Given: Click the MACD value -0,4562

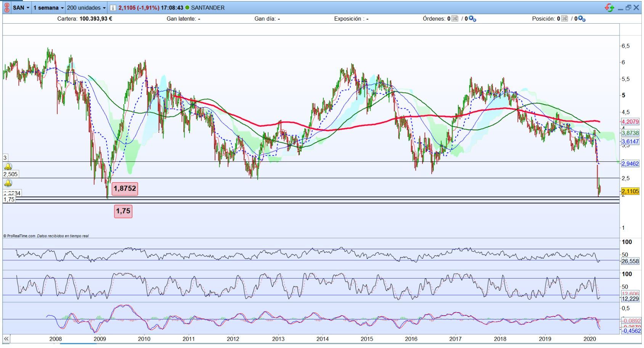Looking at the screenshot, I should point(631,331).
